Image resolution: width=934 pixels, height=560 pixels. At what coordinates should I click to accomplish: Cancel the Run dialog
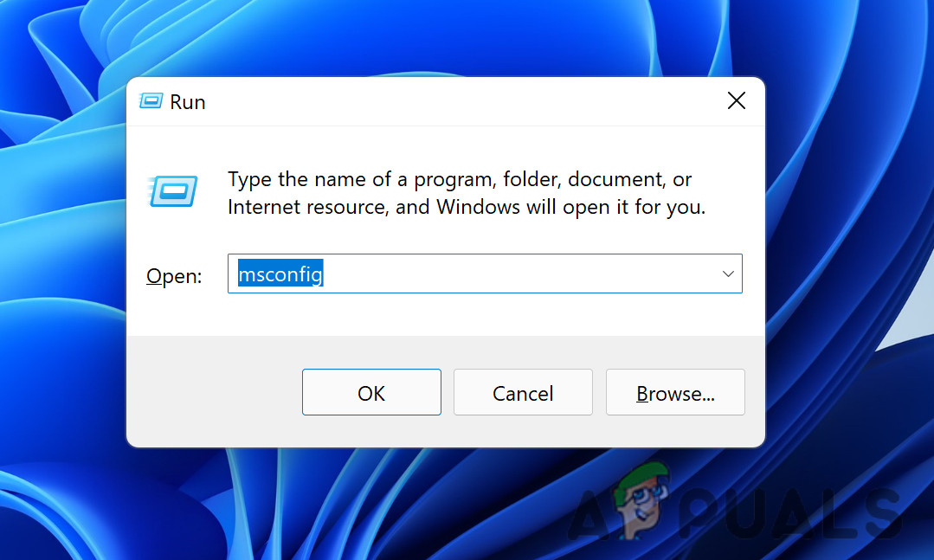pos(523,392)
